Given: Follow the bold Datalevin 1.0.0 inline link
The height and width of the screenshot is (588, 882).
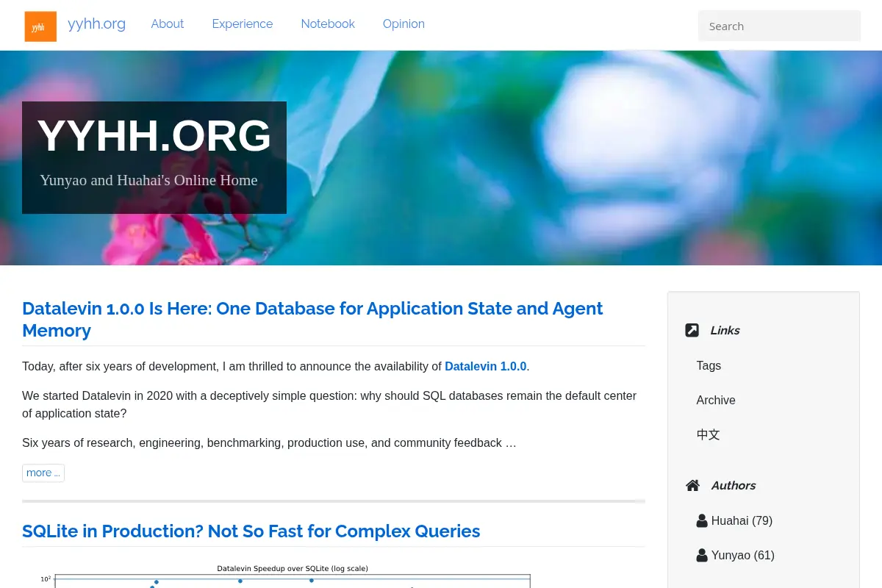Looking at the screenshot, I should [486, 366].
